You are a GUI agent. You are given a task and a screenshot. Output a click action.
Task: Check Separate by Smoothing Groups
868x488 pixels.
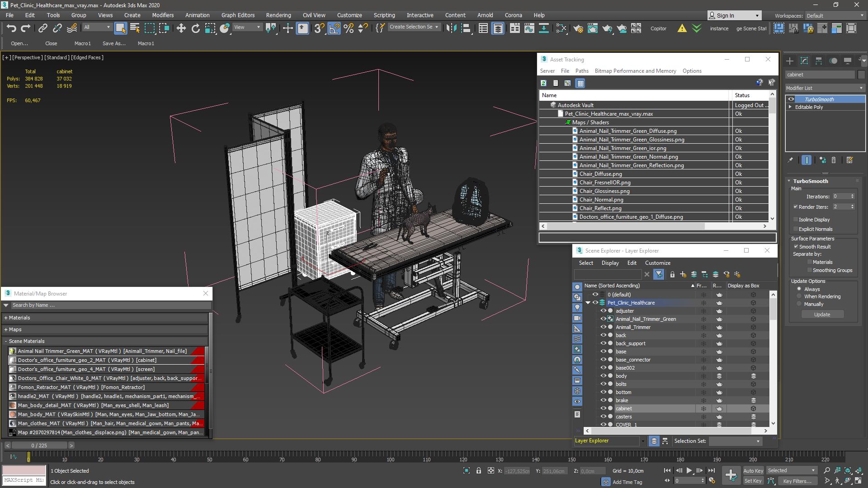point(809,270)
